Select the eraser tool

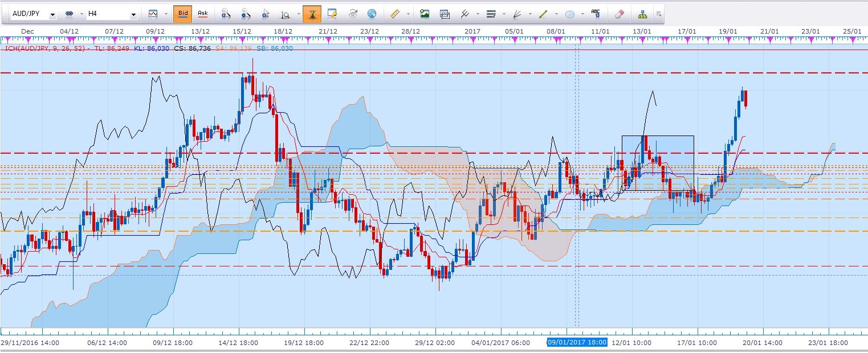tap(620, 13)
